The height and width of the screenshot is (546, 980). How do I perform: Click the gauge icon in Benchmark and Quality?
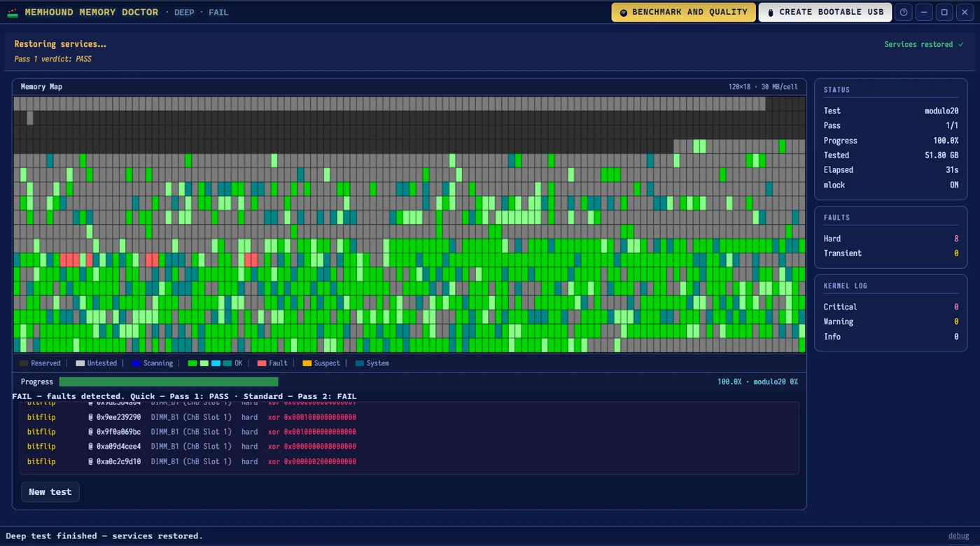624,13
